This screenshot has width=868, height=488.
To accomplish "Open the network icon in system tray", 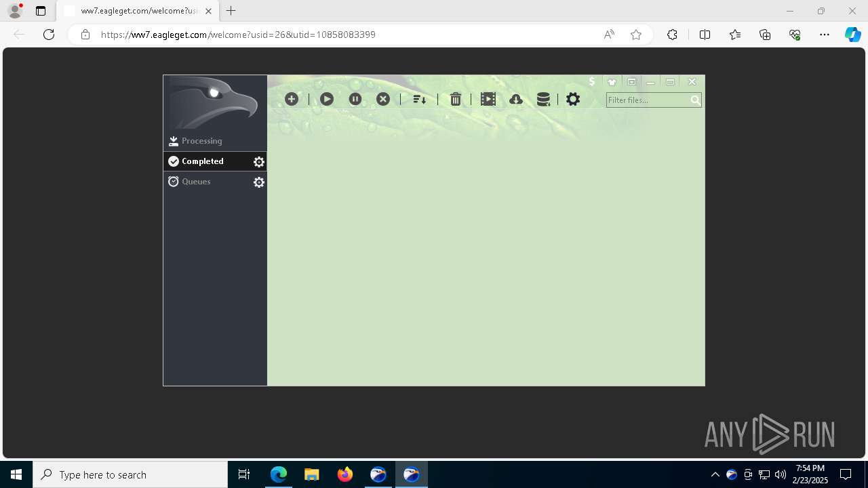I will 764,474.
